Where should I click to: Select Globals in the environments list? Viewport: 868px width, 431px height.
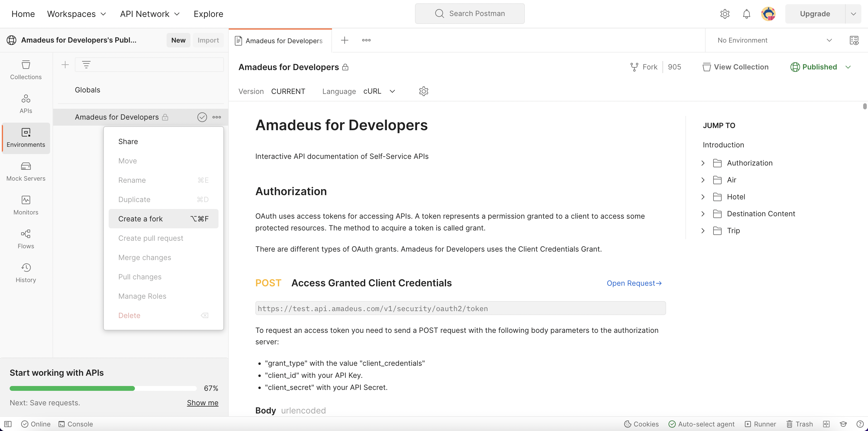(87, 90)
